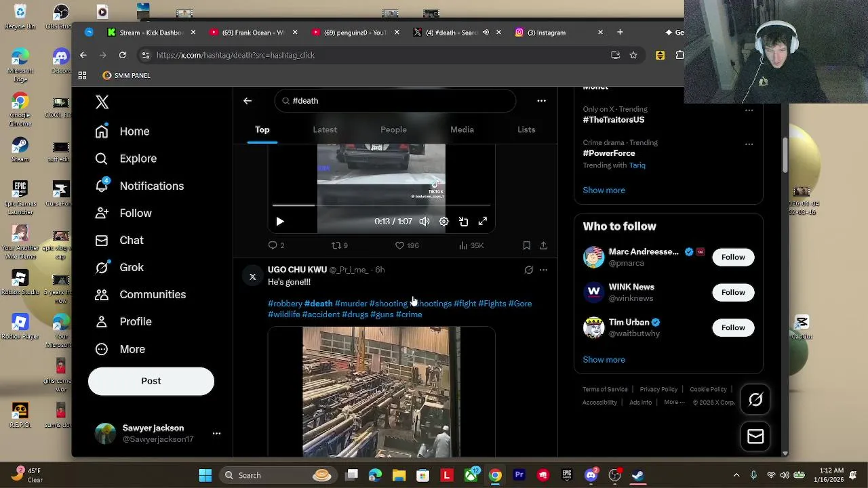Open footer More dropdown

point(674,402)
